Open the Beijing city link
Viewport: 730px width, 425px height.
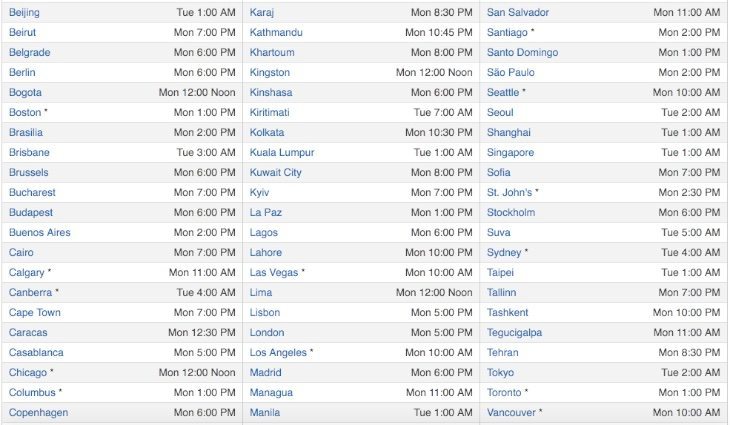[24, 13]
